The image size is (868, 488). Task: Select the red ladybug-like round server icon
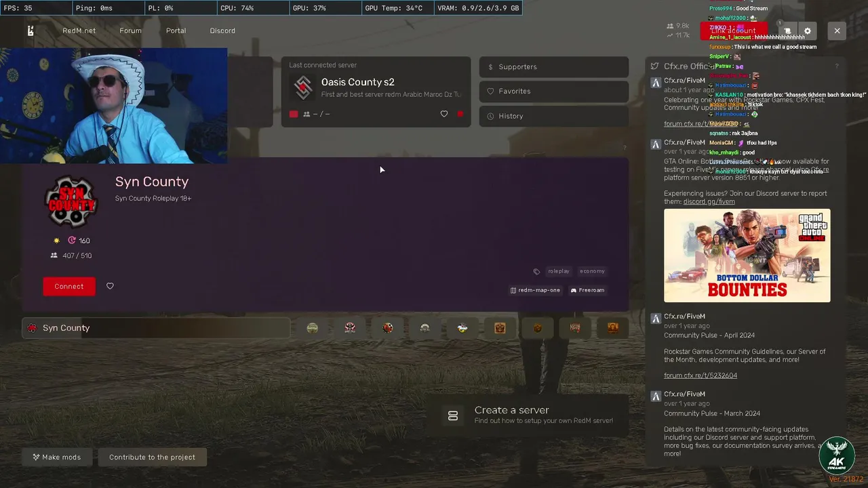387,328
